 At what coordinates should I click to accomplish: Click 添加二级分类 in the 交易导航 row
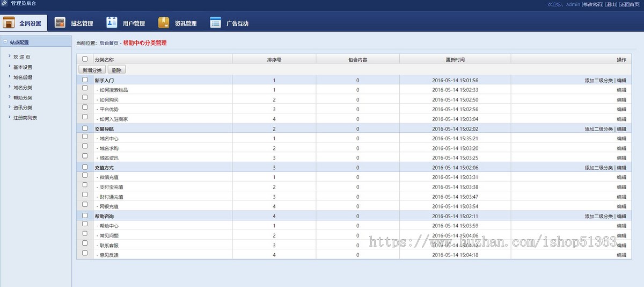point(598,129)
